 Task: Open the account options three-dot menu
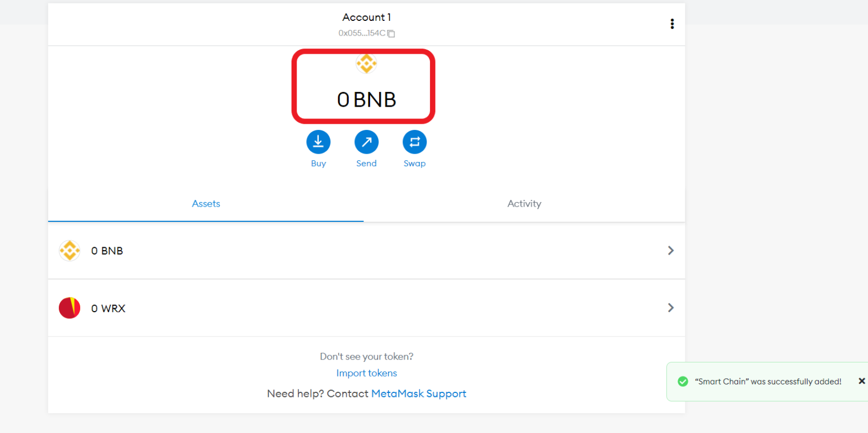tap(672, 24)
